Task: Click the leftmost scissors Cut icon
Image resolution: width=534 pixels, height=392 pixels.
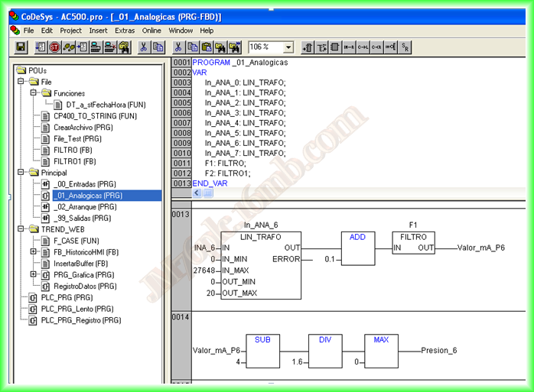Action: [x=143, y=47]
